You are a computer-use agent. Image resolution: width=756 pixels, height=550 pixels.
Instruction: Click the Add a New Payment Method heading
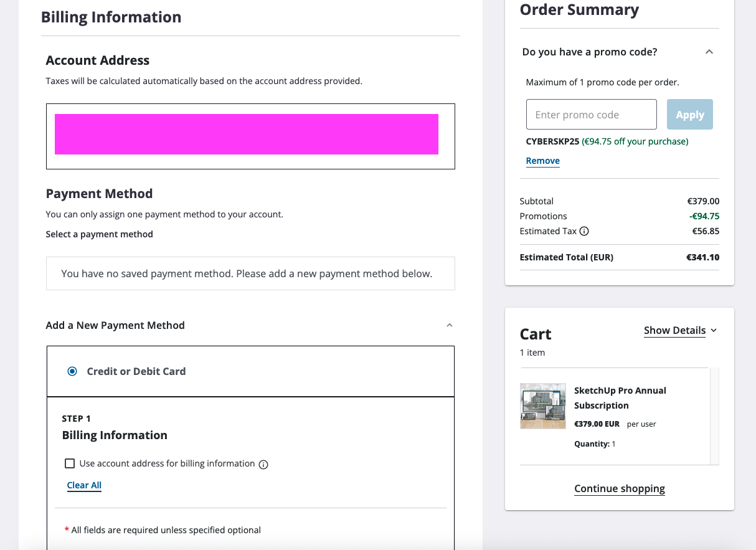click(115, 325)
